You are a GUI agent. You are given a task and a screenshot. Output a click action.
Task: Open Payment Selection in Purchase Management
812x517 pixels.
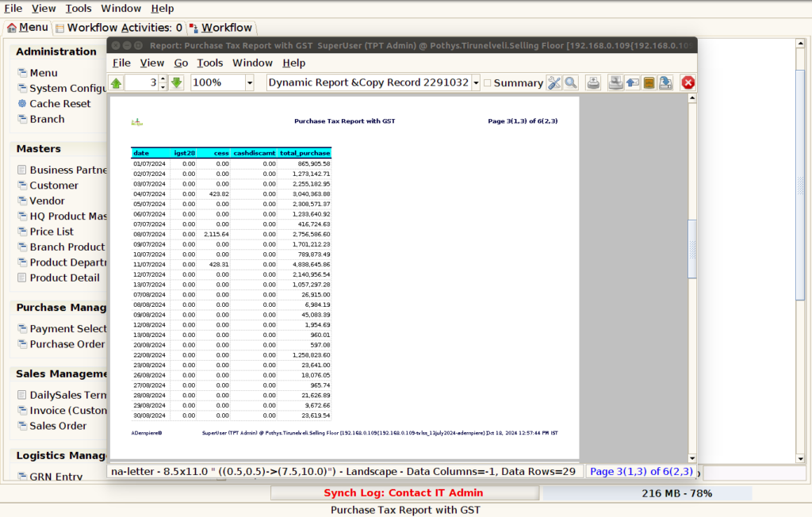point(62,329)
